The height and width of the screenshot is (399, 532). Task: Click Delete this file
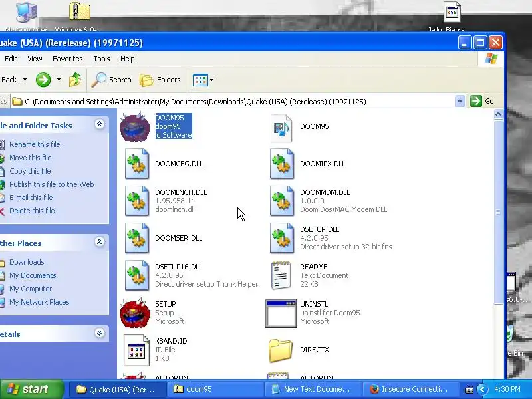point(32,211)
